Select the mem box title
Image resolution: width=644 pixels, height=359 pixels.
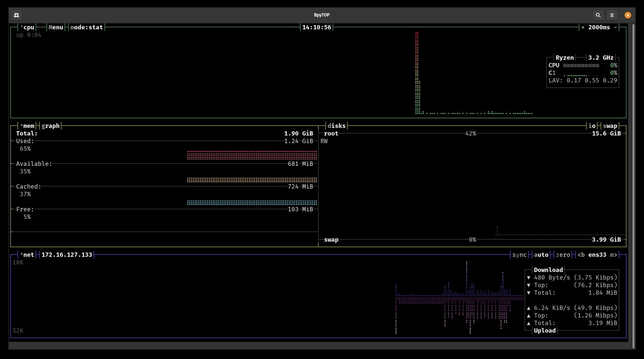[27, 126]
